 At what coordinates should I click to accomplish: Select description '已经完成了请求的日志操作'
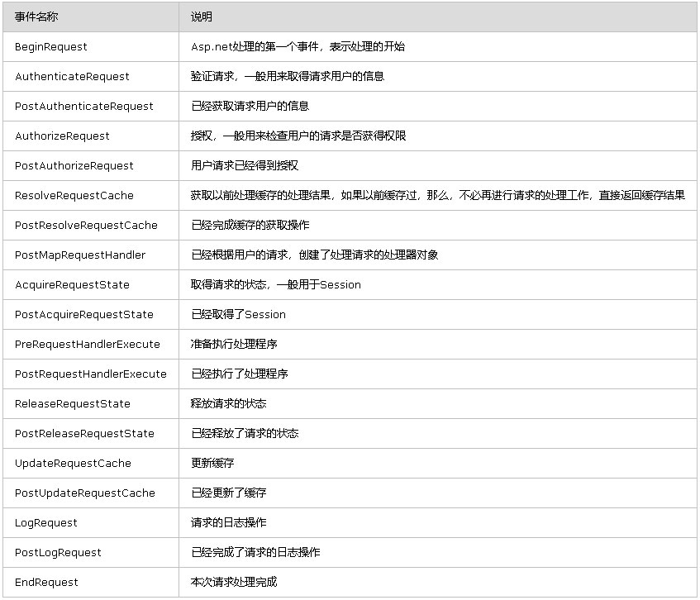point(255,553)
